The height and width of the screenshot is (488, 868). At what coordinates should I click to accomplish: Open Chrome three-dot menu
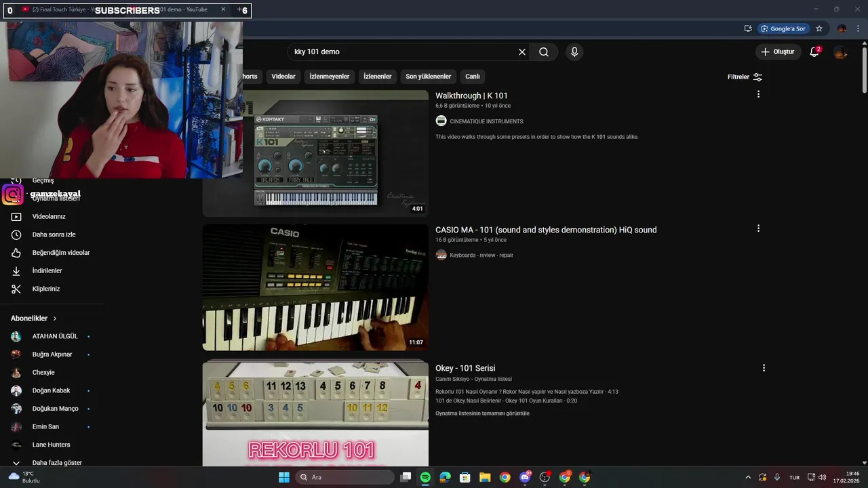click(x=858, y=28)
